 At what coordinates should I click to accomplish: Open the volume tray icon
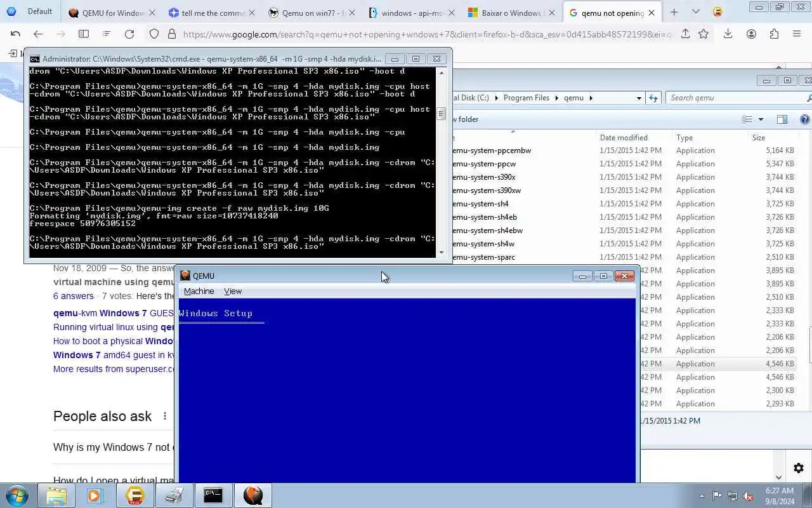[748, 497]
